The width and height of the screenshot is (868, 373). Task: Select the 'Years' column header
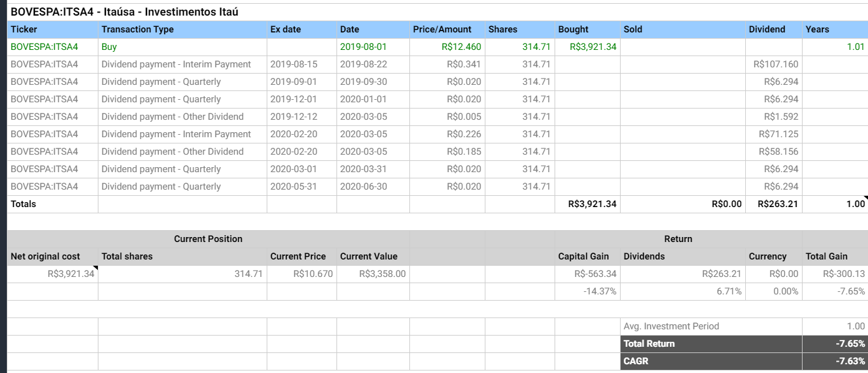tap(835, 29)
